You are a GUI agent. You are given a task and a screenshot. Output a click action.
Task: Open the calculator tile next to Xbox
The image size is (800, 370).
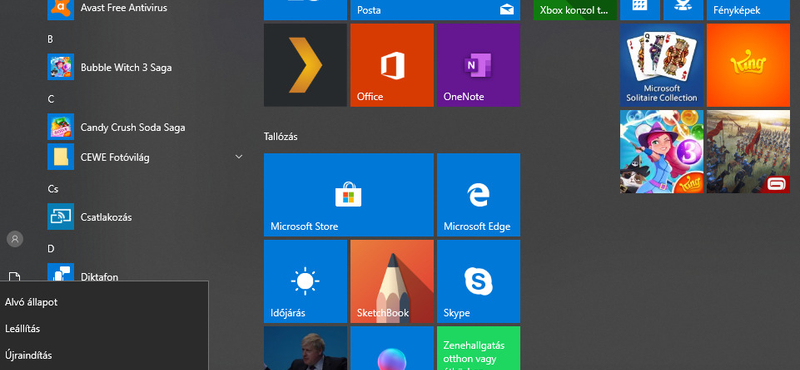tap(640, 10)
